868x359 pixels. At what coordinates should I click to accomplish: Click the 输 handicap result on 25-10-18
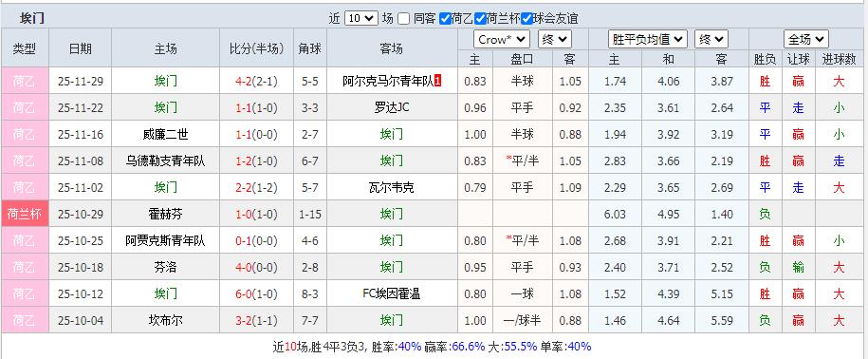pyautogui.click(x=798, y=268)
